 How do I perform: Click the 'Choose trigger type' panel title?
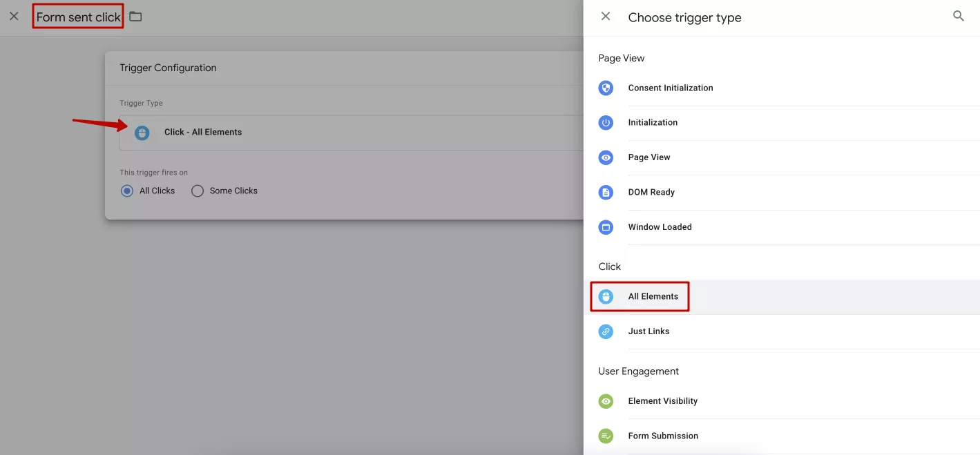[684, 18]
